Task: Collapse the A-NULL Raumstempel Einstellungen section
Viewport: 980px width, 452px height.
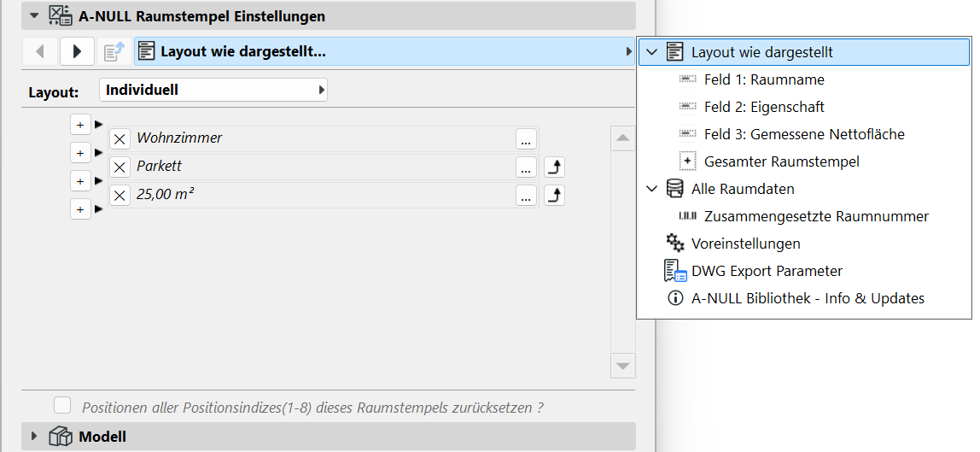Action: pyautogui.click(x=34, y=15)
